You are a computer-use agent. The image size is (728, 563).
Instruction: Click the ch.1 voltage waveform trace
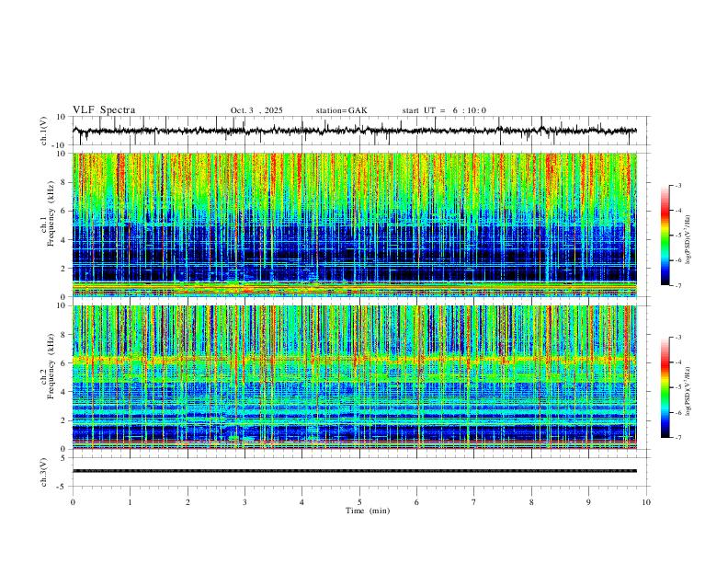(x=355, y=131)
